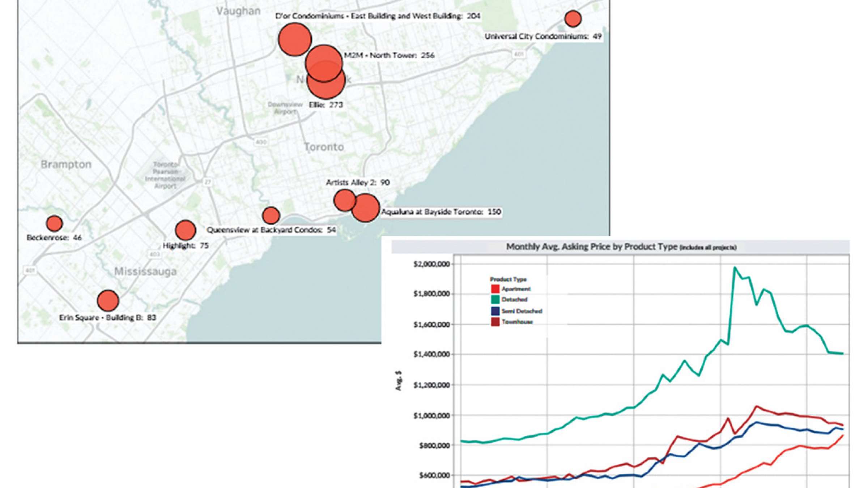
Task: Select the Universal City Condominiums marker
Action: (x=573, y=18)
